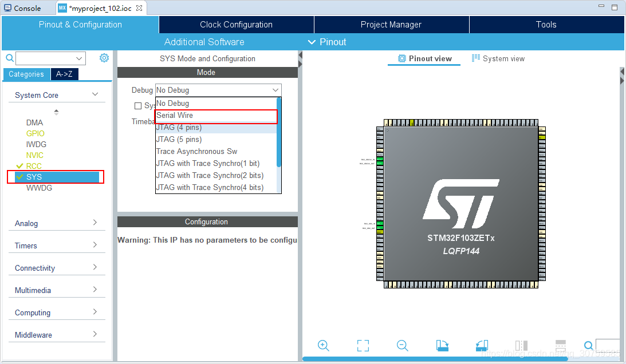This screenshot has height=364, width=626.
Task: Select JTAG with Trace Synchro(2 bits)
Action: 216,175
